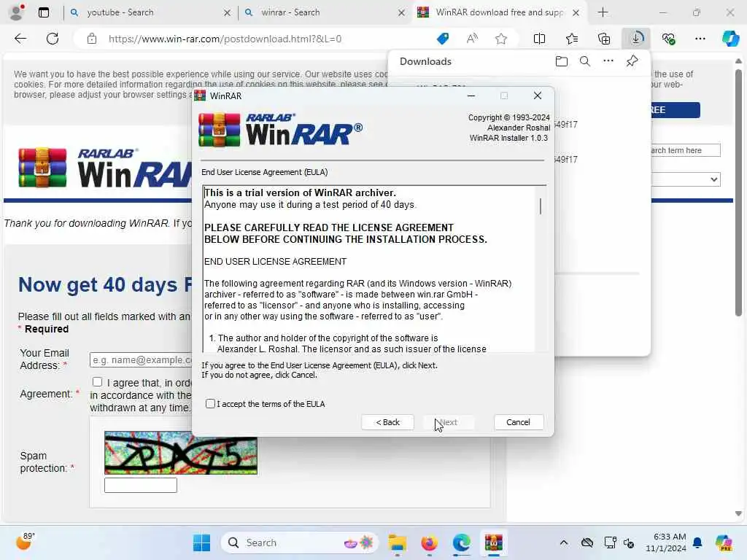Click the Edge Downloads toolbar button

[x=636, y=39]
